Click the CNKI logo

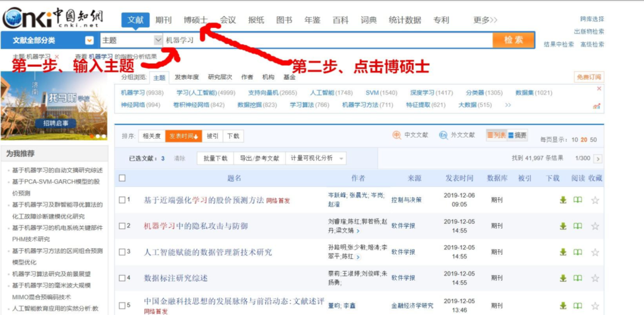pos(52,18)
